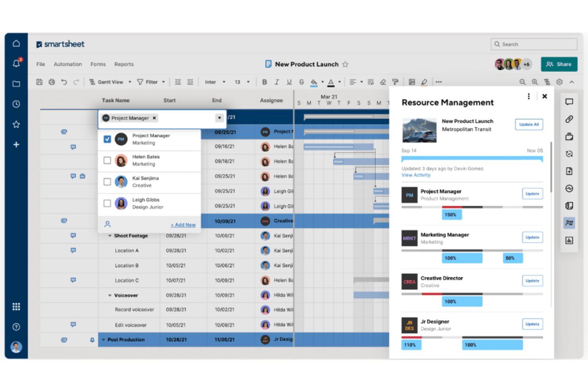Open the Automation menu

(68, 64)
